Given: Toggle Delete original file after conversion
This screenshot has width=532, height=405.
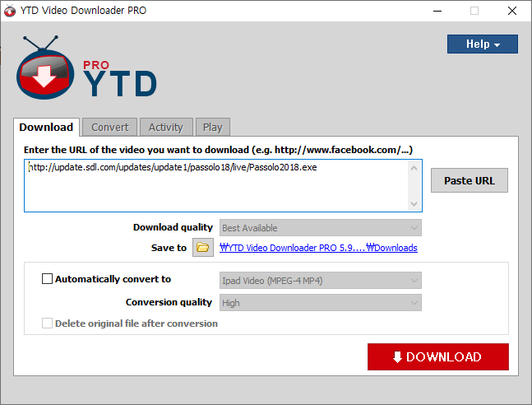Looking at the screenshot, I should [47, 324].
